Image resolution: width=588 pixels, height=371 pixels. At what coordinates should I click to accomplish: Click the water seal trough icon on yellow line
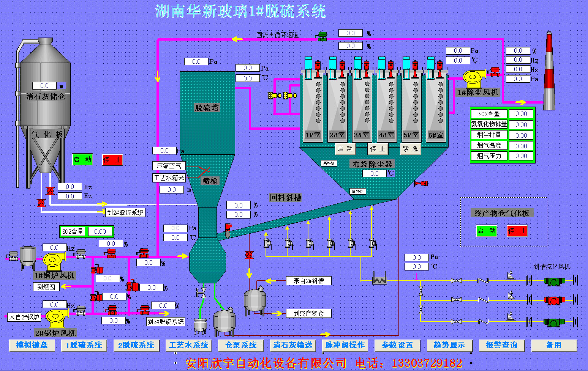[379, 278]
